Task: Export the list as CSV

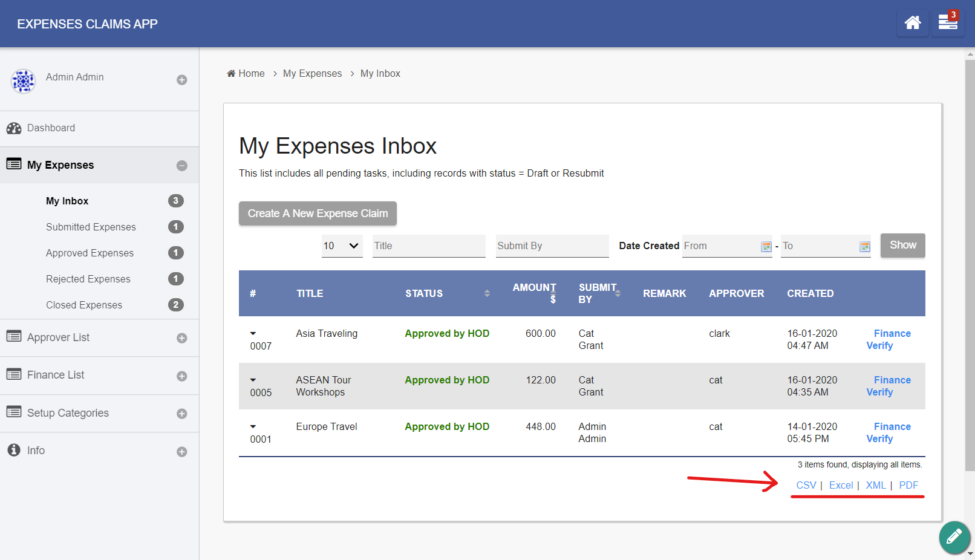Action: [806, 485]
